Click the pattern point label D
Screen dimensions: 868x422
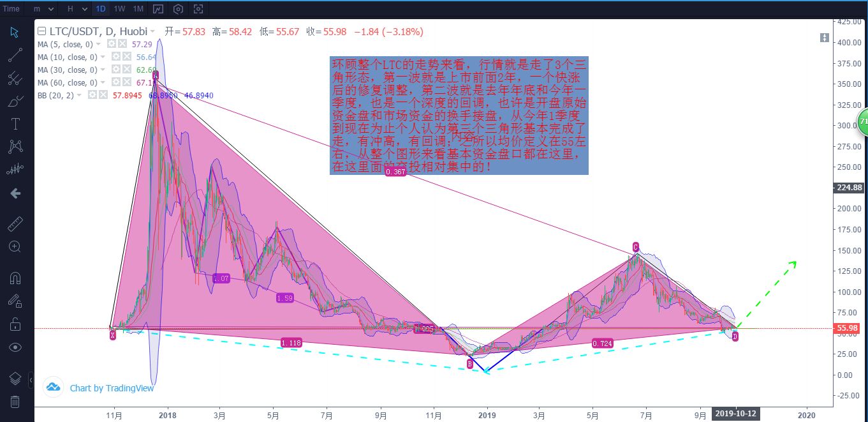(x=735, y=336)
